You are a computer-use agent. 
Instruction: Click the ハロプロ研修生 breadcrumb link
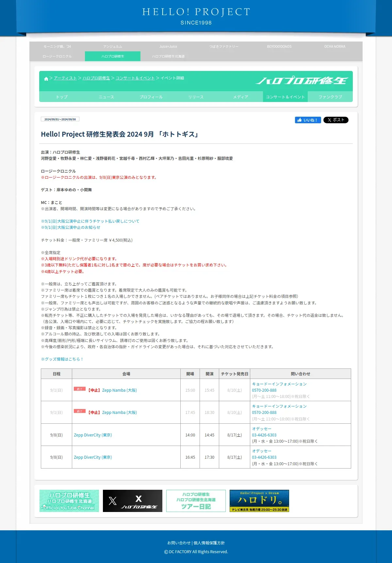pos(96,78)
